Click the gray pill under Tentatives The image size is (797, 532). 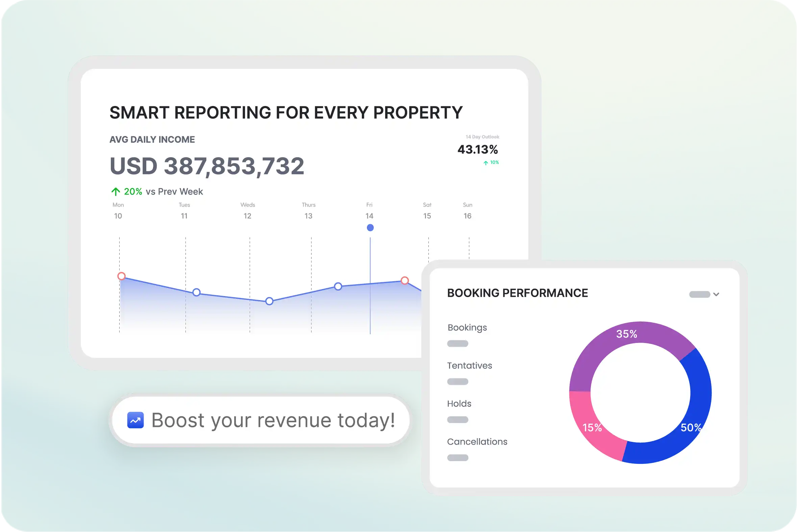pyautogui.click(x=457, y=382)
